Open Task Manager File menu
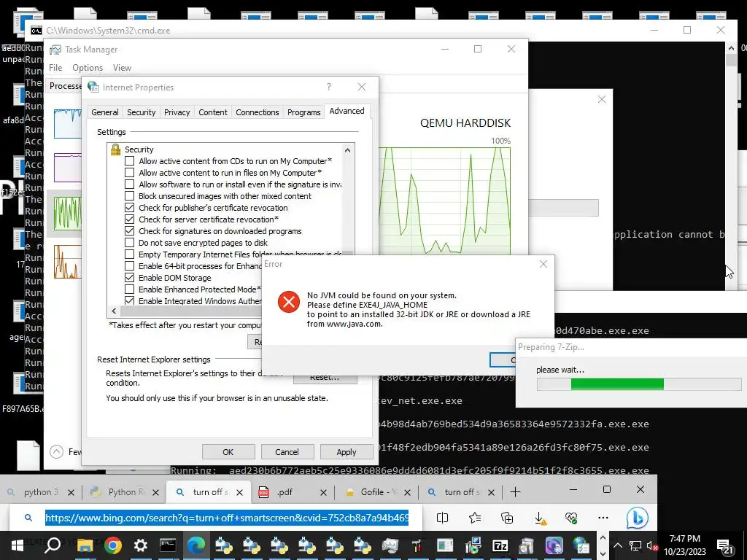 [x=55, y=68]
